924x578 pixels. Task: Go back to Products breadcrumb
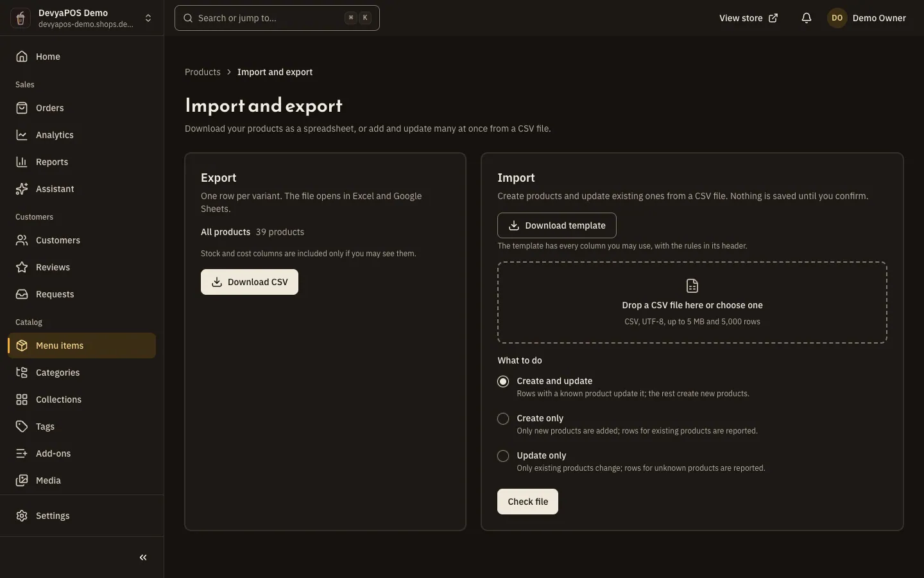[x=203, y=72]
